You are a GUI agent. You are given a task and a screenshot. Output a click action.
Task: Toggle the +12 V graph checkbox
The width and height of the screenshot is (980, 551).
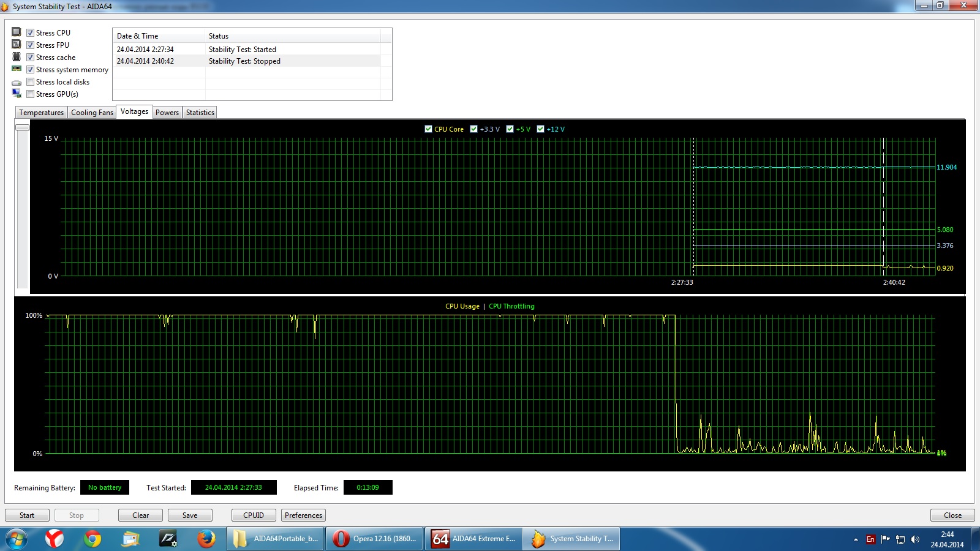coord(540,129)
